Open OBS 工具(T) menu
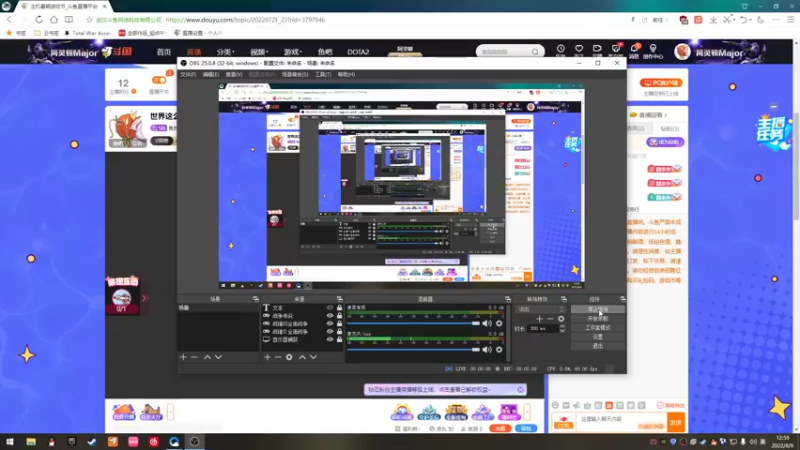The image size is (800, 450). pyautogui.click(x=323, y=74)
